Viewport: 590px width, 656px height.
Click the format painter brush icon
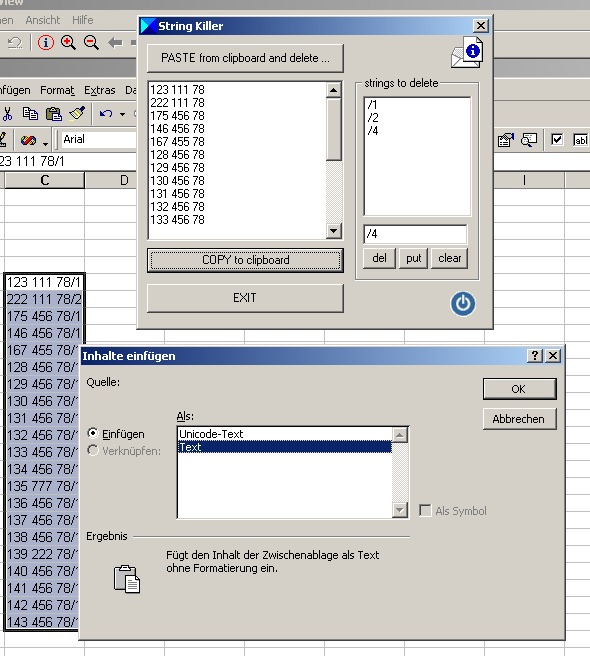pyautogui.click(x=77, y=113)
